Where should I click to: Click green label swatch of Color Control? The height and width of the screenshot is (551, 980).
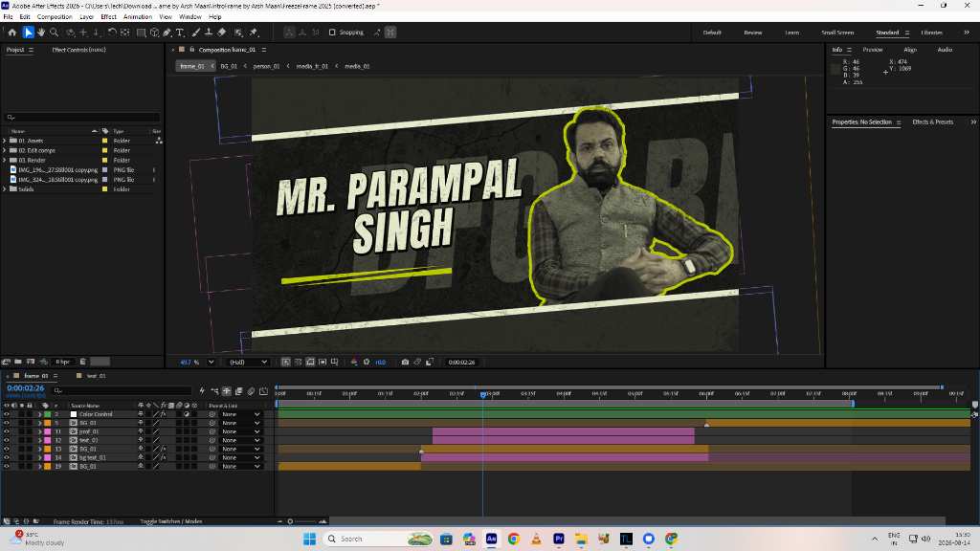(x=48, y=414)
